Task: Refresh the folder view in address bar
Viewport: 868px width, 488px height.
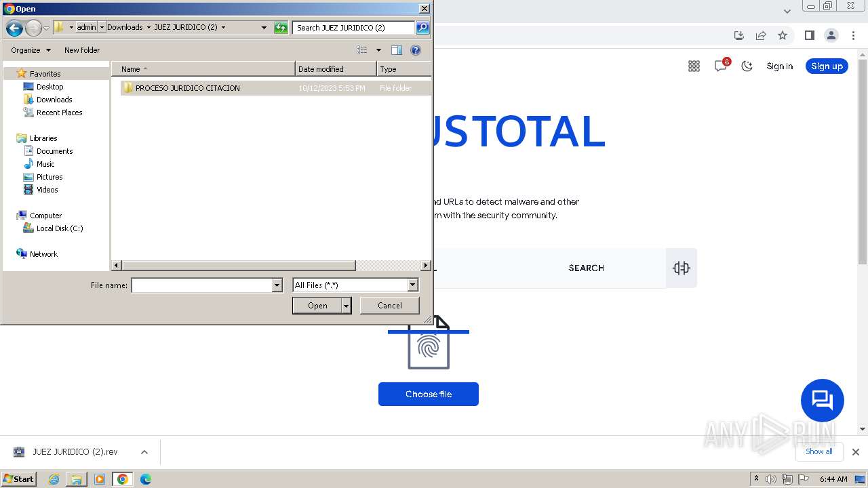Action: [281, 28]
